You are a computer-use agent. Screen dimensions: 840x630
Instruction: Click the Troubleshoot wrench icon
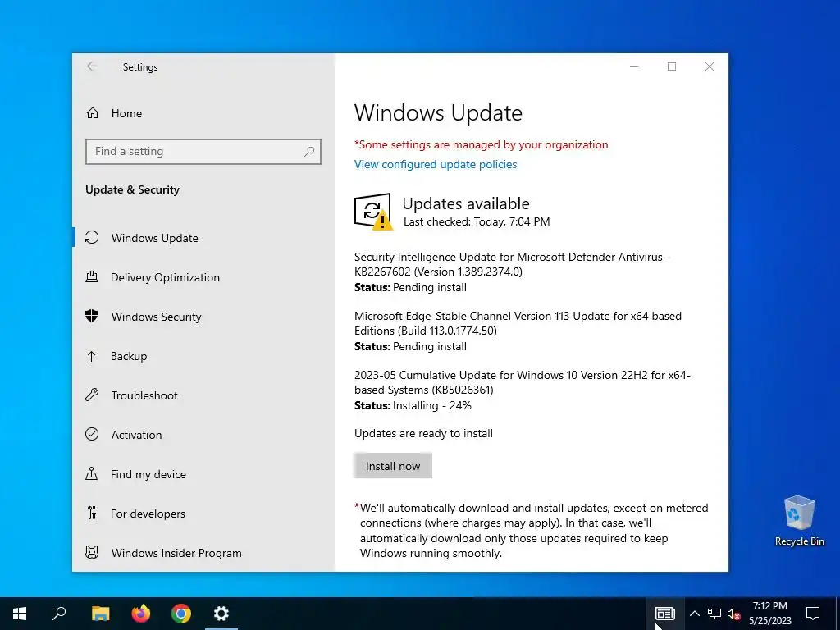(92, 395)
